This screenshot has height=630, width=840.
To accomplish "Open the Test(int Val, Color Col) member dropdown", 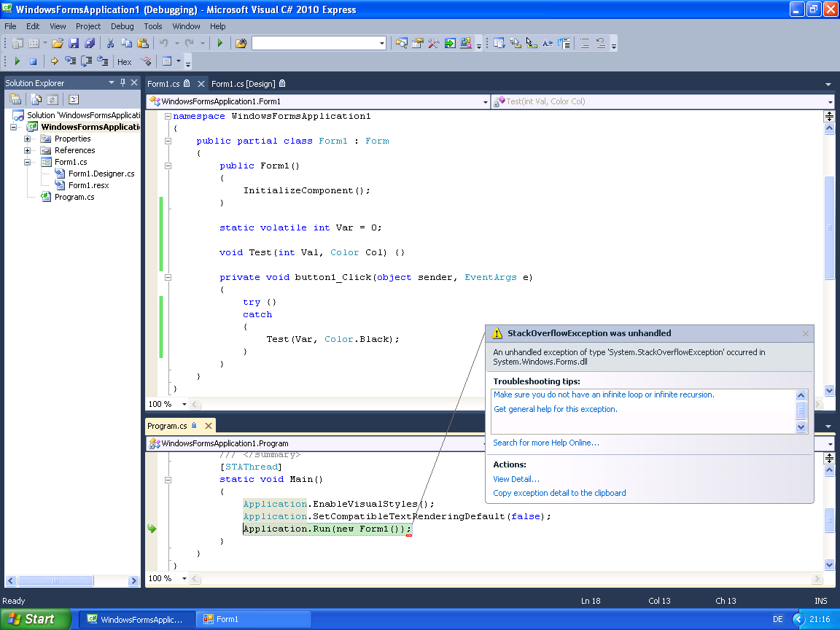I will pyautogui.click(x=830, y=102).
